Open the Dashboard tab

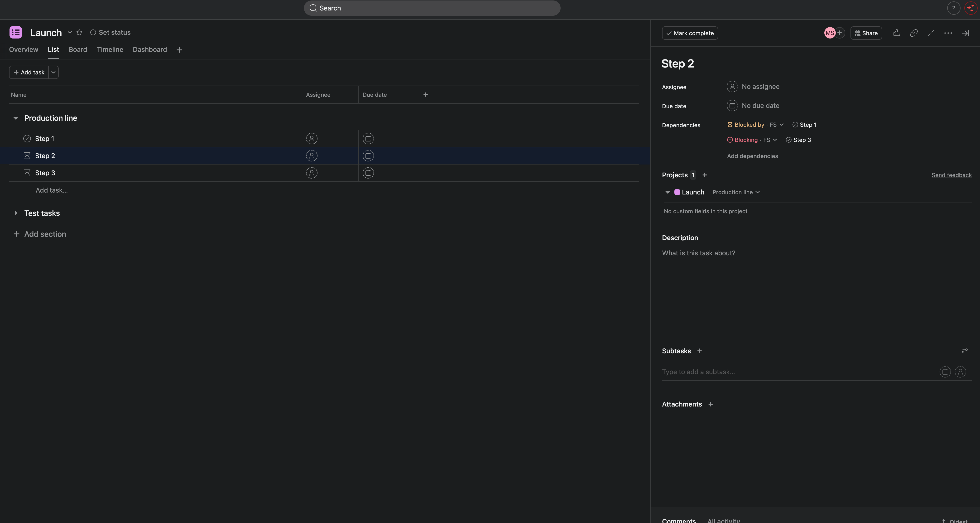coord(150,49)
